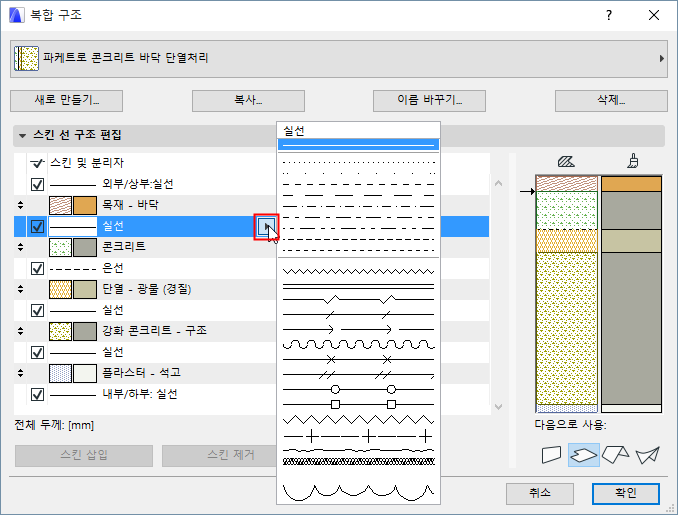678x515 pixels.
Task: Click the composite preview icon beside 파케트로 콘크리트
Action: click(x=26, y=58)
